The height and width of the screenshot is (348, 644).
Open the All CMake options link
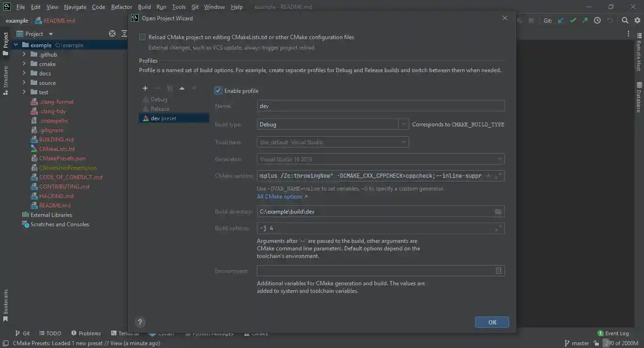tap(280, 196)
